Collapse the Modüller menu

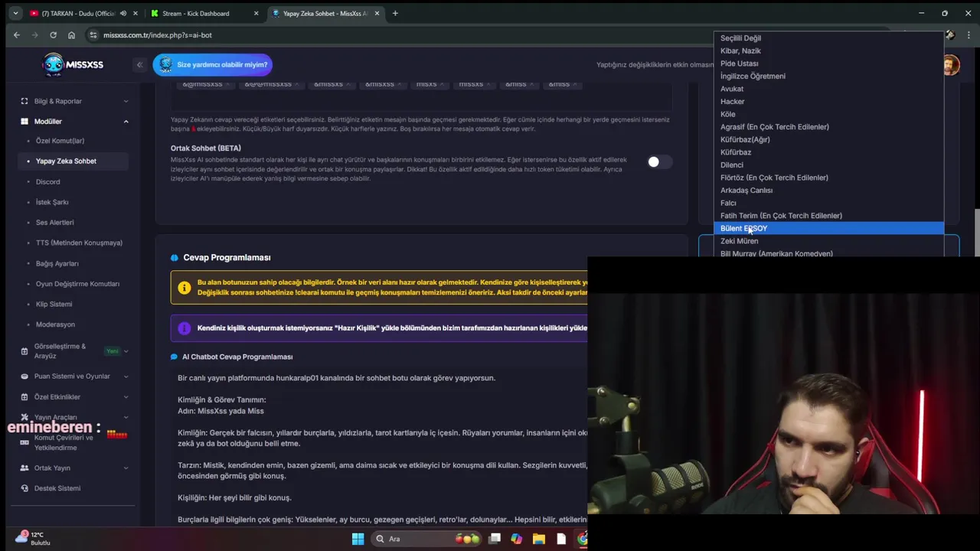coord(126,121)
